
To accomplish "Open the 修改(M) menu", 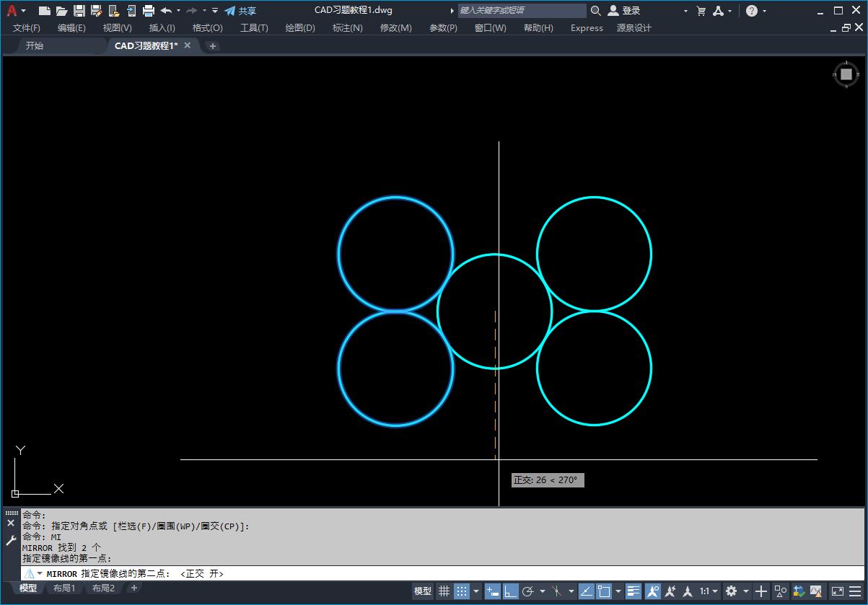I will (396, 28).
